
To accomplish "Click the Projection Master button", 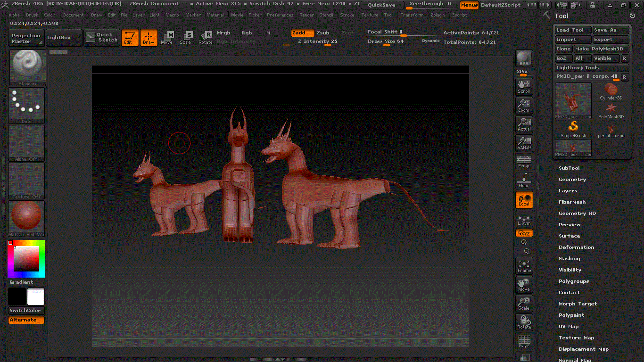I will click(x=26, y=38).
